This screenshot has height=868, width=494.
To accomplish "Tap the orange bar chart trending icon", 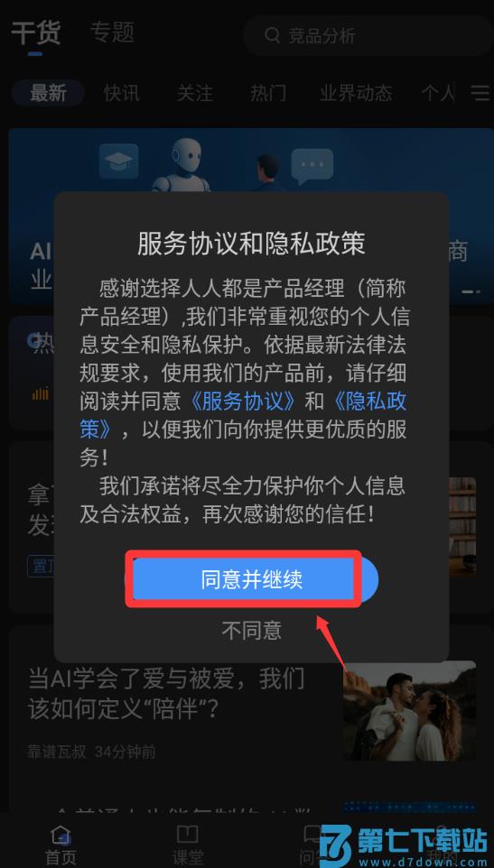I will [x=41, y=393].
